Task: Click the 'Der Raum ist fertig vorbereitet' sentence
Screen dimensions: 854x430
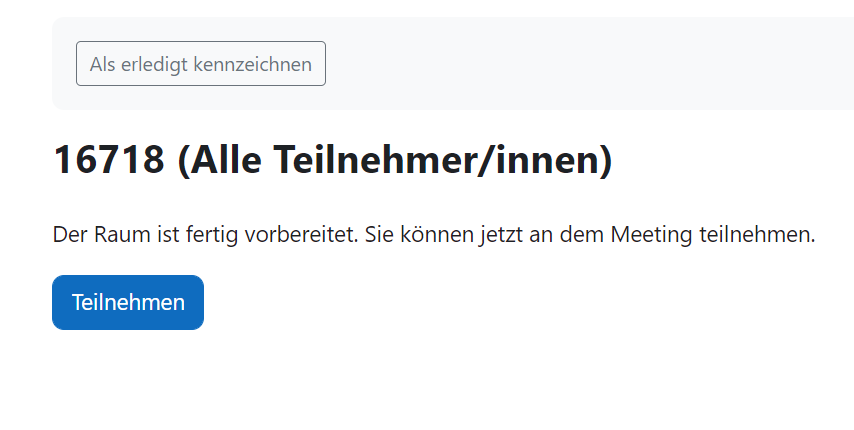Action: click(x=205, y=235)
